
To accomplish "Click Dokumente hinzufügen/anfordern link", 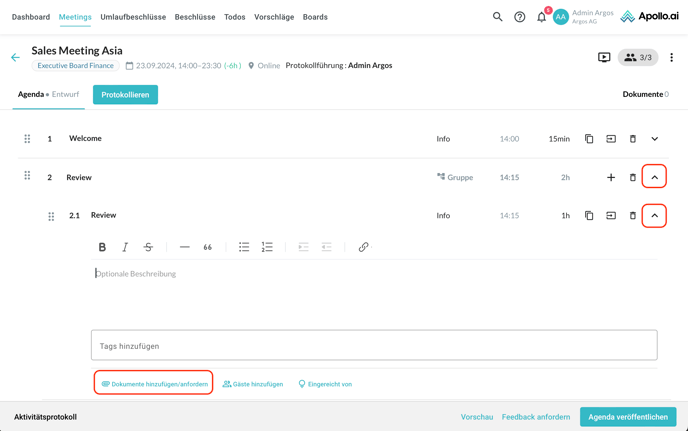I will click(x=154, y=384).
